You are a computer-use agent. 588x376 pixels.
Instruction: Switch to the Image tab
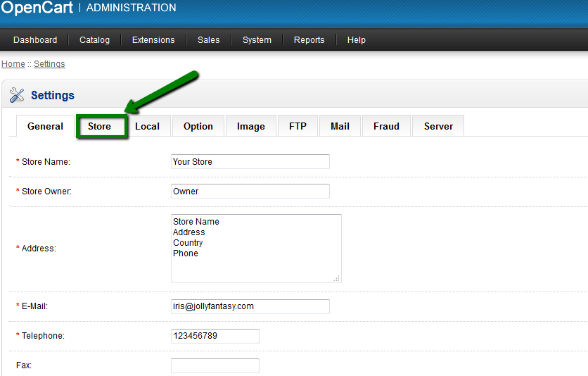[251, 126]
